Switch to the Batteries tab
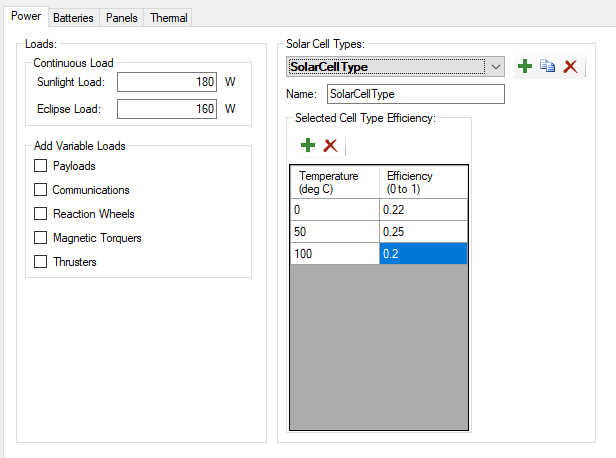616x458 pixels. tap(73, 18)
